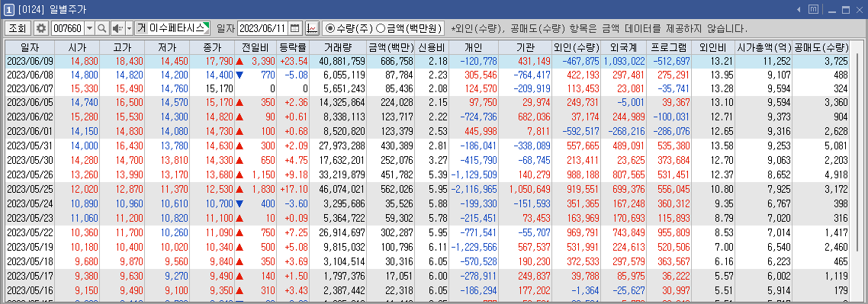Click the date field 2023/06/11

tap(263, 27)
